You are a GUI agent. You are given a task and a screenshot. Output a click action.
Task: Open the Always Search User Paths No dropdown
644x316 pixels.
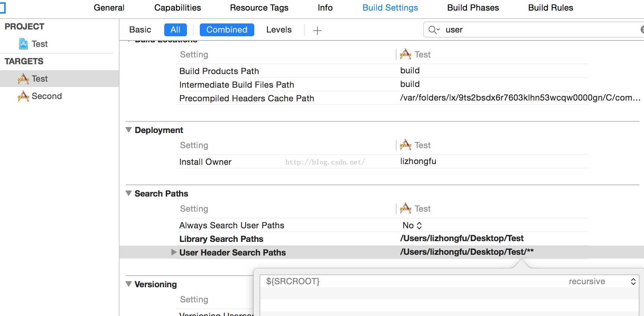click(x=412, y=225)
